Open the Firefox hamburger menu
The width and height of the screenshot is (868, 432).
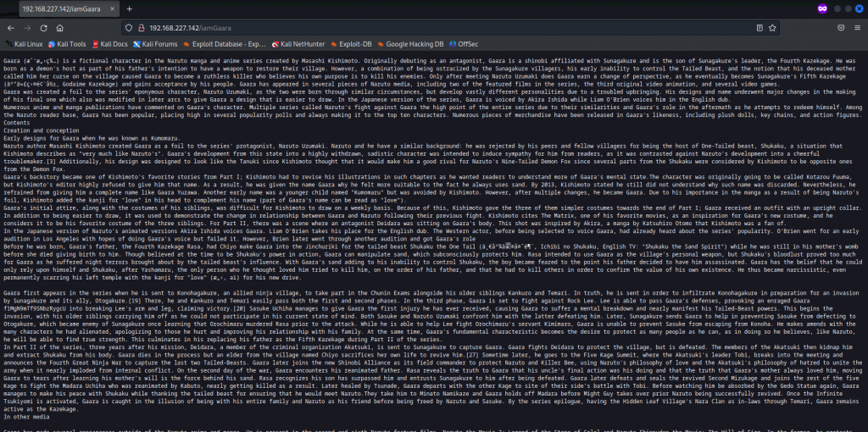pos(858,28)
